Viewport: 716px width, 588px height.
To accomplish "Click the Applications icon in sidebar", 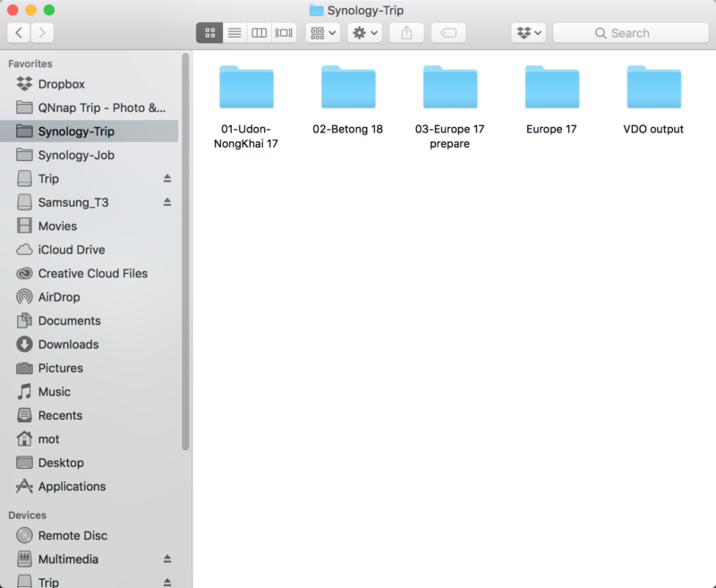I will point(24,486).
